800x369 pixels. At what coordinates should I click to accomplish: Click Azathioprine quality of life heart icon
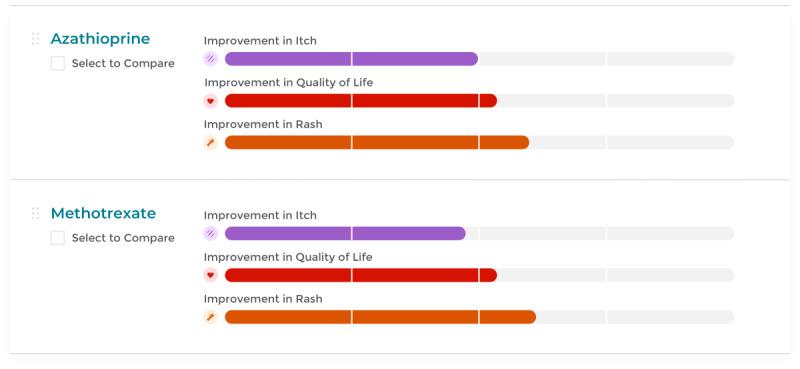click(x=211, y=101)
